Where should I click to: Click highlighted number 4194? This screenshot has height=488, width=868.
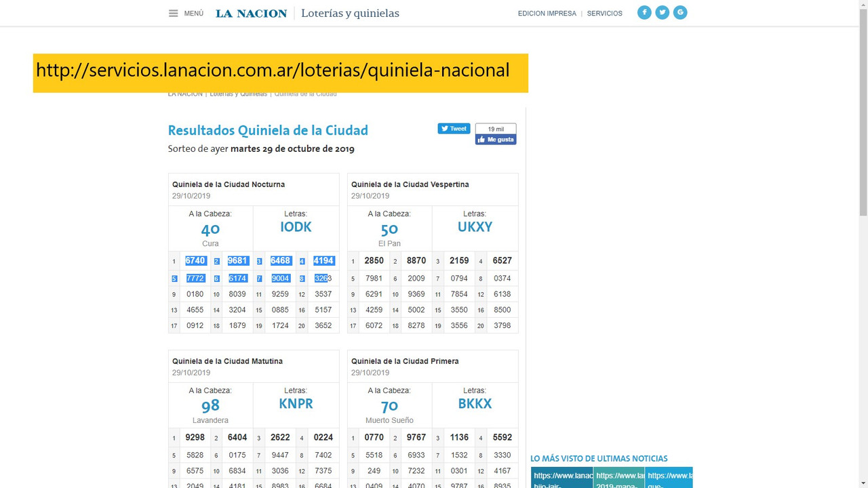(323, 260)
